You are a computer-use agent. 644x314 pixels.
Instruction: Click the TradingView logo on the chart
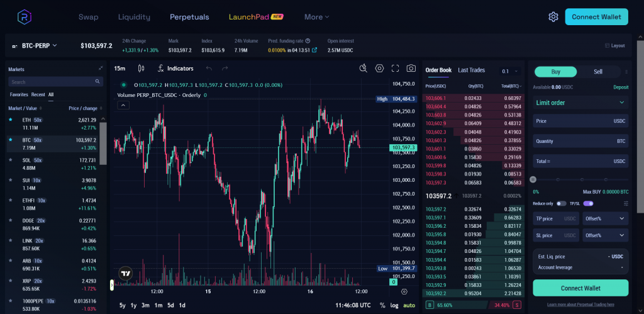tap(126, 273)
